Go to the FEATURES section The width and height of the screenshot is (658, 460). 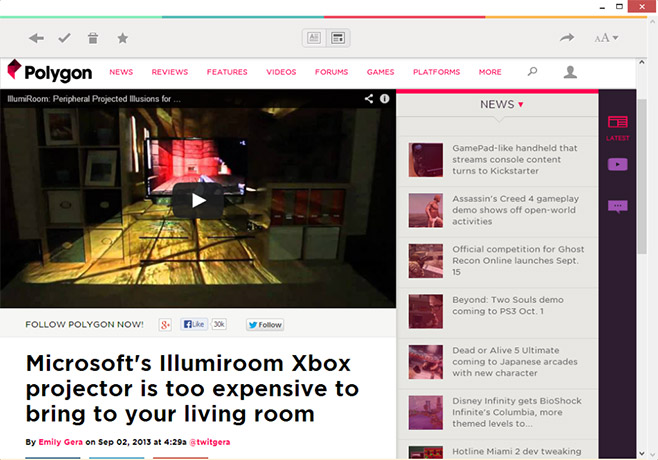coord(227,72)
